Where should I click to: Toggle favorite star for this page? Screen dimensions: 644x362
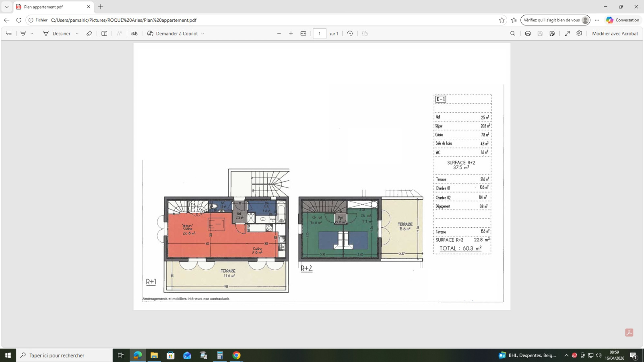(501, 20)
